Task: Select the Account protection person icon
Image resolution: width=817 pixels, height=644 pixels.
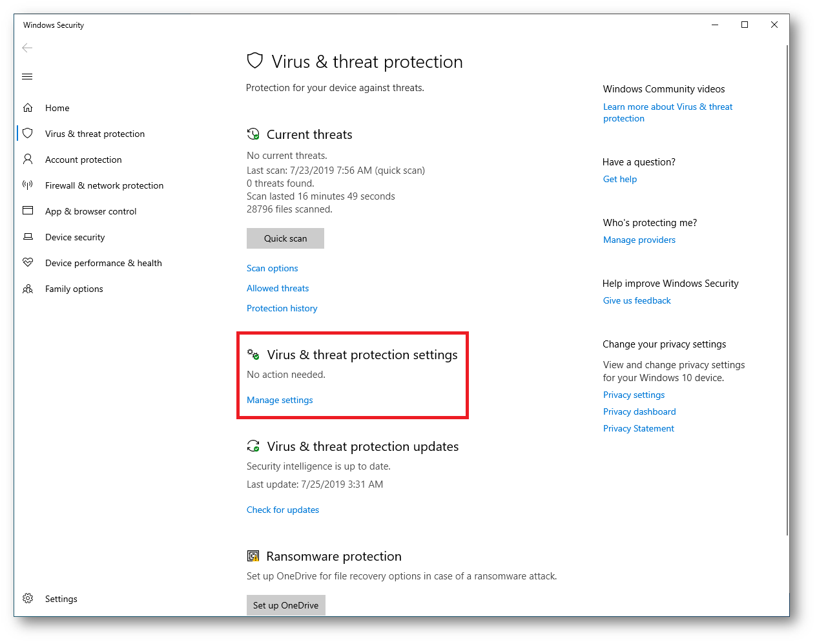Action: click(x=28, y=159)
